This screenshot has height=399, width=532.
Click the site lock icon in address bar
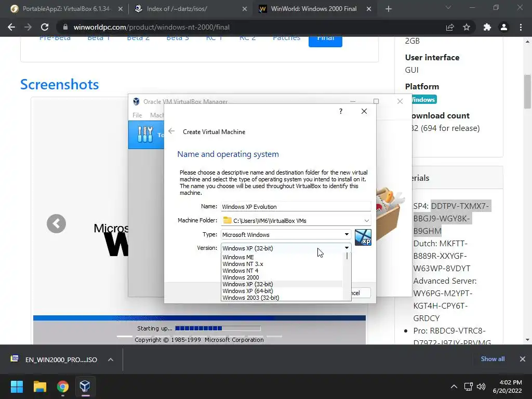tap(65, 27)
